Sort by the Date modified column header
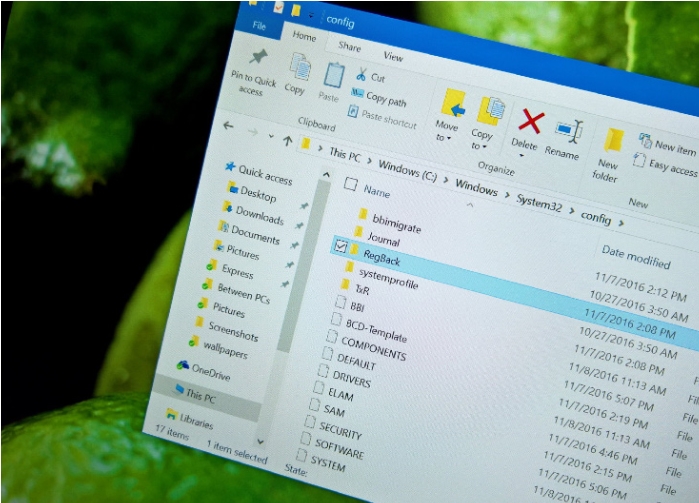This screenshot has height=503, width=699. tap(636, 257)
